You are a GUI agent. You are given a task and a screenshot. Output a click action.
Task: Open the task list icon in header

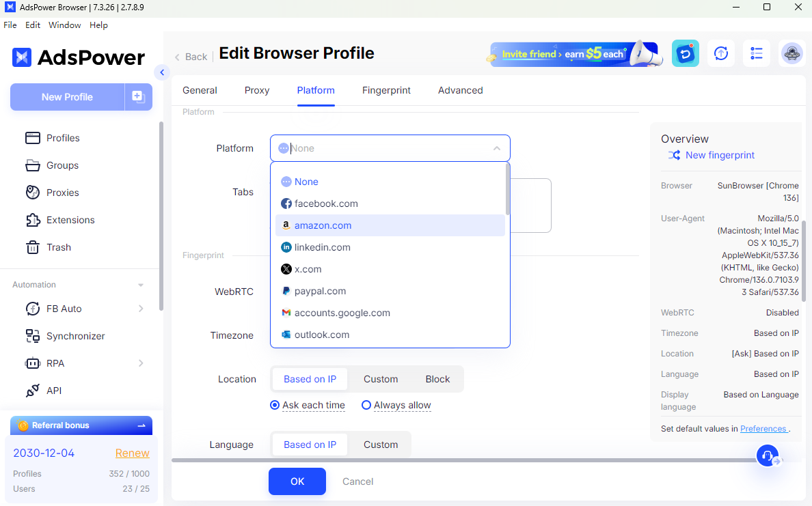756,53
